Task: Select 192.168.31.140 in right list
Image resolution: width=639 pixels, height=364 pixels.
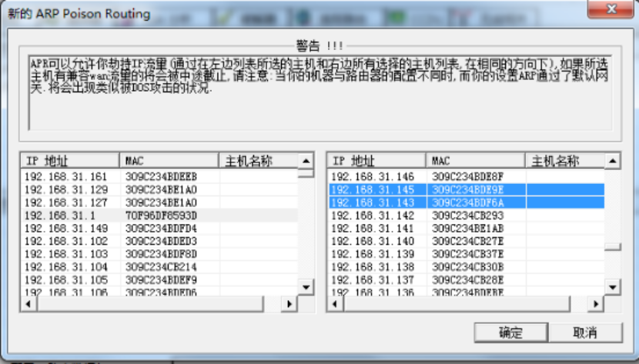Action: [467, 242]
